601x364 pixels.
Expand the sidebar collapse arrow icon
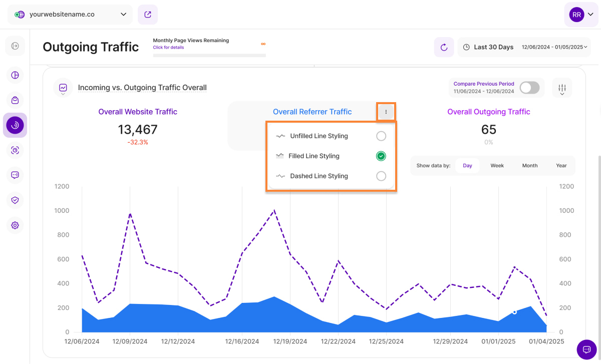[15, 46]
